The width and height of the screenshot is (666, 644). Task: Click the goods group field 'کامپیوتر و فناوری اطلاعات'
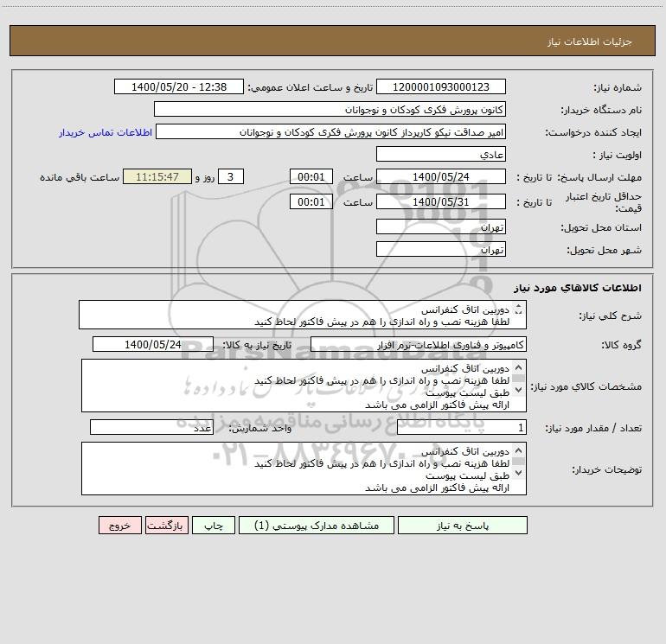(x=419, y=344)
